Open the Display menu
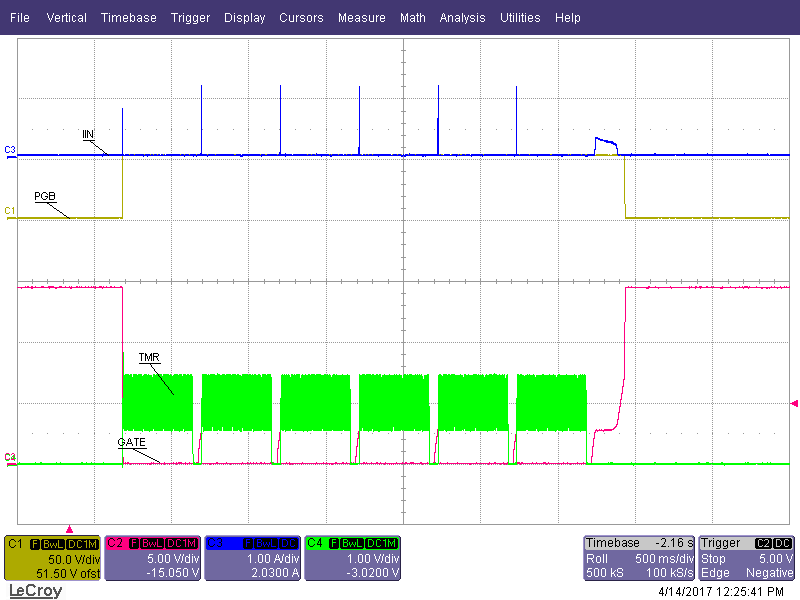 [x=245, y=18]
